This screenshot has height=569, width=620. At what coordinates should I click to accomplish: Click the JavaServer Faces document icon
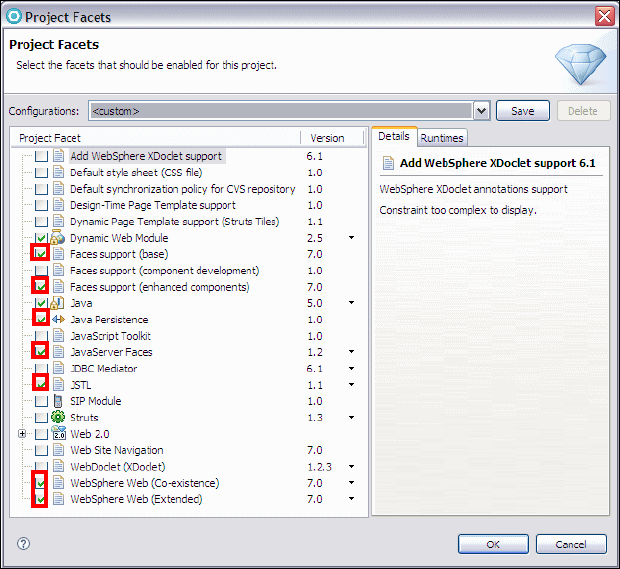tap(58, 352)
